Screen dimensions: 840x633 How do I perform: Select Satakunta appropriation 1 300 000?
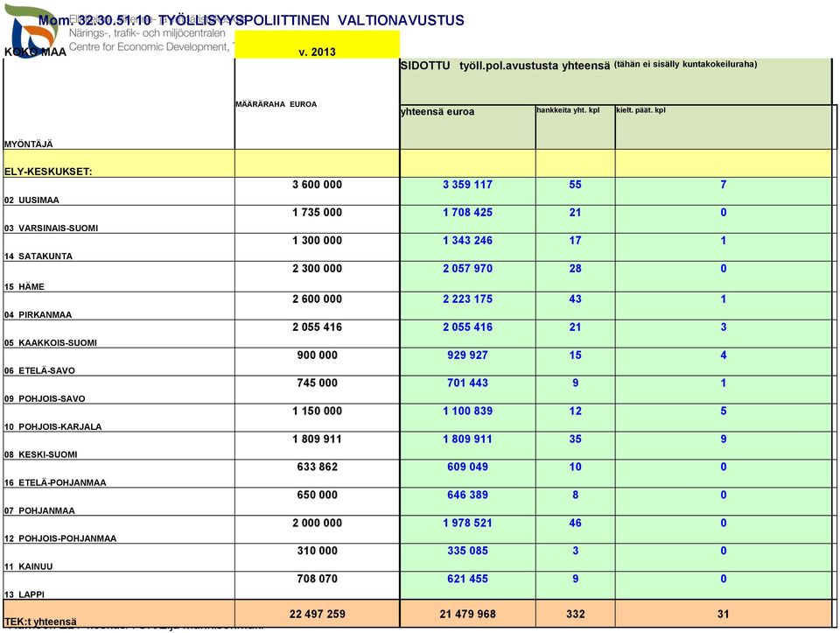tap(317, 240)
